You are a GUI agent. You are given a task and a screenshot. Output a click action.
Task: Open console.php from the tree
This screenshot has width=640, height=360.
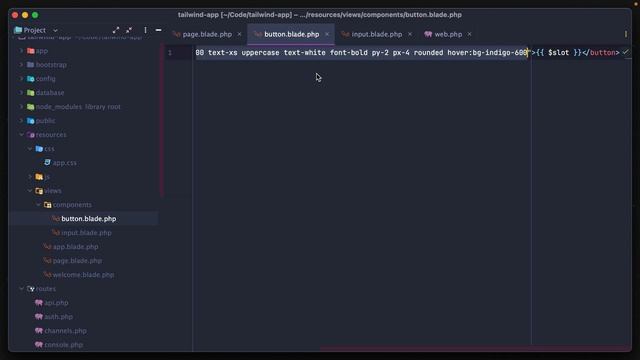(64, 344)
